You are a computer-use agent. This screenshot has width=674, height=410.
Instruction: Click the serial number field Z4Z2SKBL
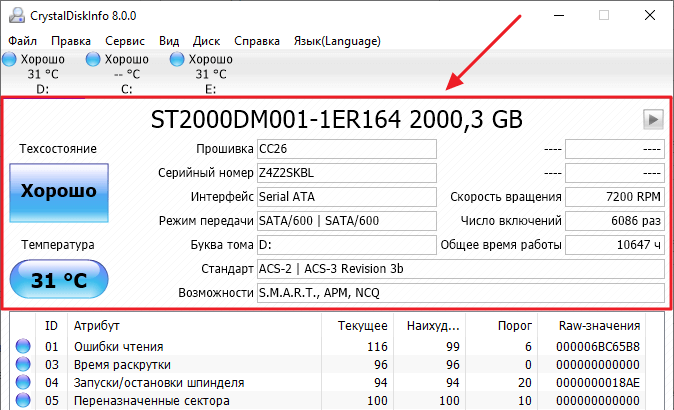tap(346, 172)
